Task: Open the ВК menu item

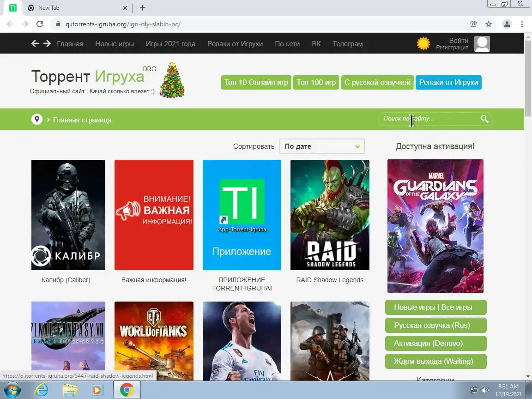Action: [x=316, y=44]
